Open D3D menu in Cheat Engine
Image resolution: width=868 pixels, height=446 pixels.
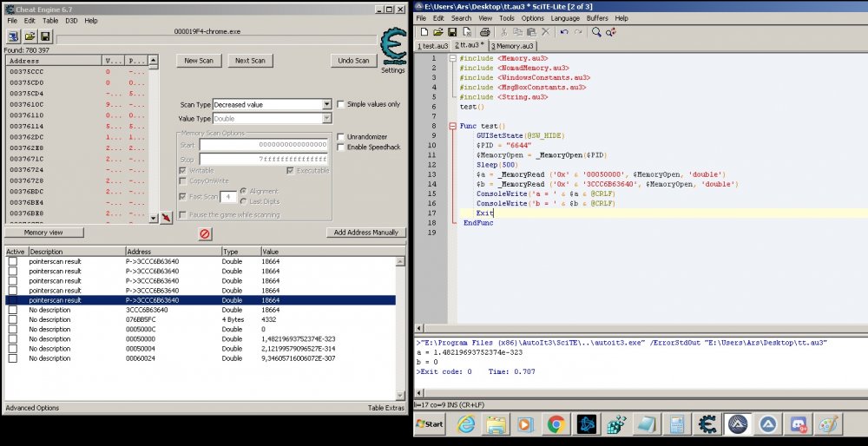point(72,21)
